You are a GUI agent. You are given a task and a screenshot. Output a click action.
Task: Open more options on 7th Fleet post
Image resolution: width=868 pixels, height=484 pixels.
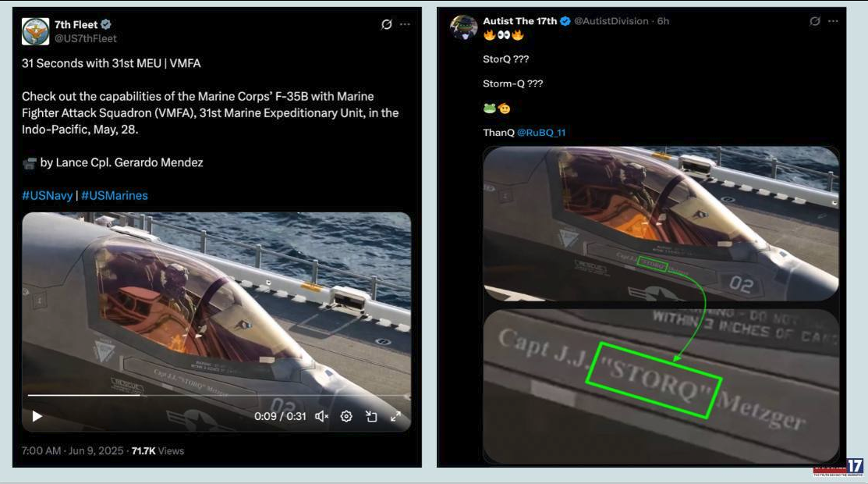point(406,24)
